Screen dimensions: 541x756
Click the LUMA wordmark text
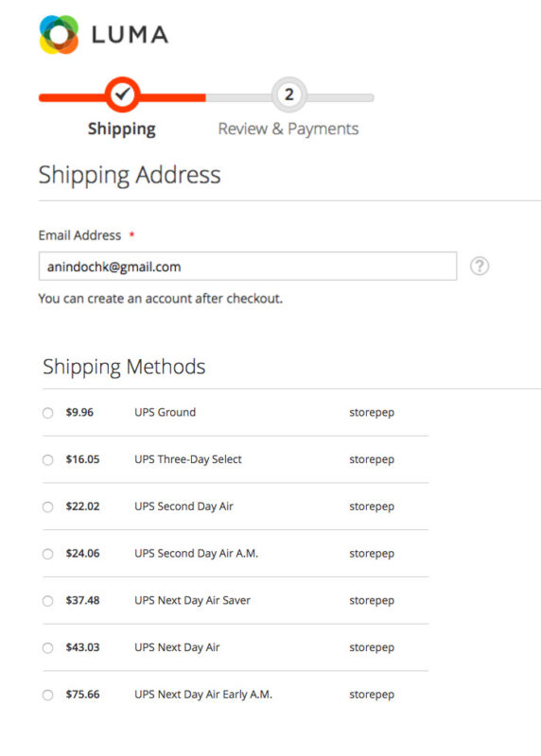pos(130,35)
